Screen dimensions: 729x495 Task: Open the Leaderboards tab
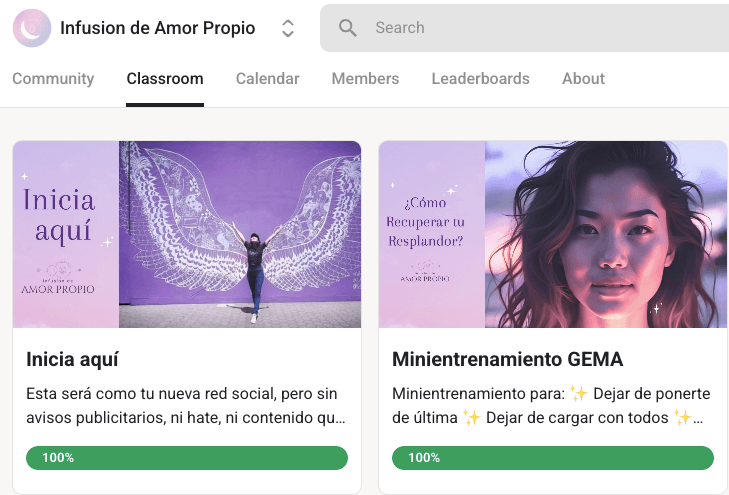(x=480, y=79)
